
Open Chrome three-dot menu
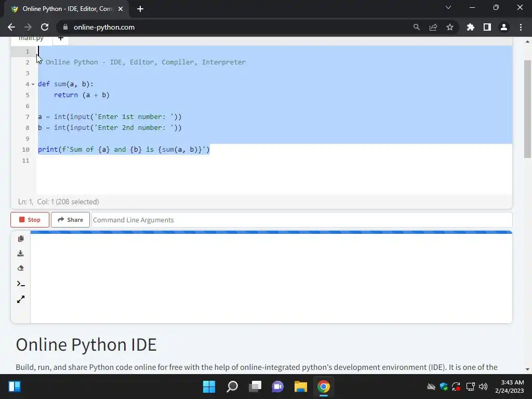(x=521, y=27)
